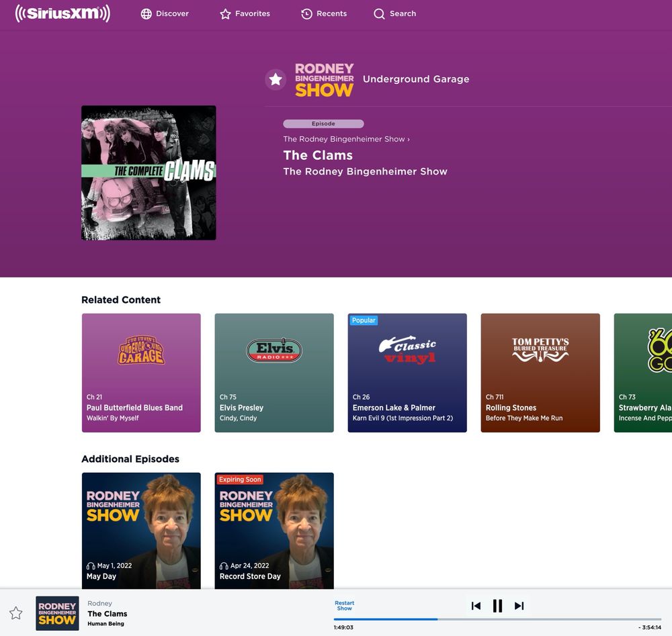The image size is (672, 636).
Task: Open the Classic Vinyl Ch 26 card
Action: pos(407,373)
